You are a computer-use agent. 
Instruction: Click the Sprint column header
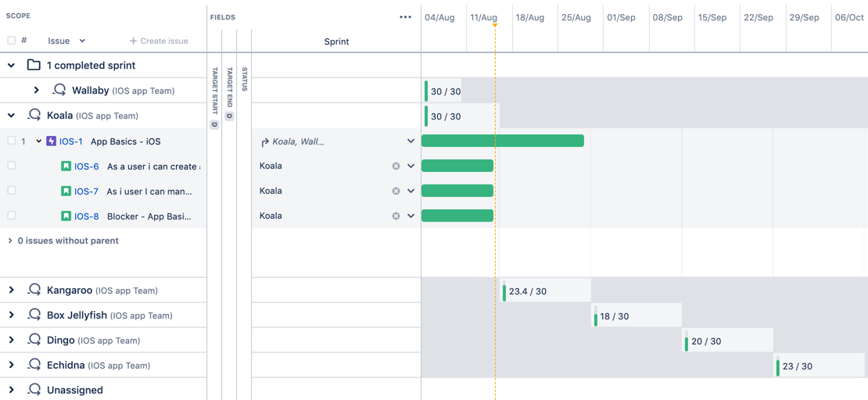point(336,41)
